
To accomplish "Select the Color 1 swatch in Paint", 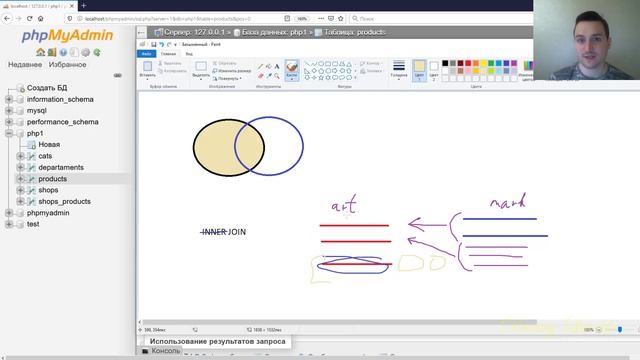I will (419, 70).
